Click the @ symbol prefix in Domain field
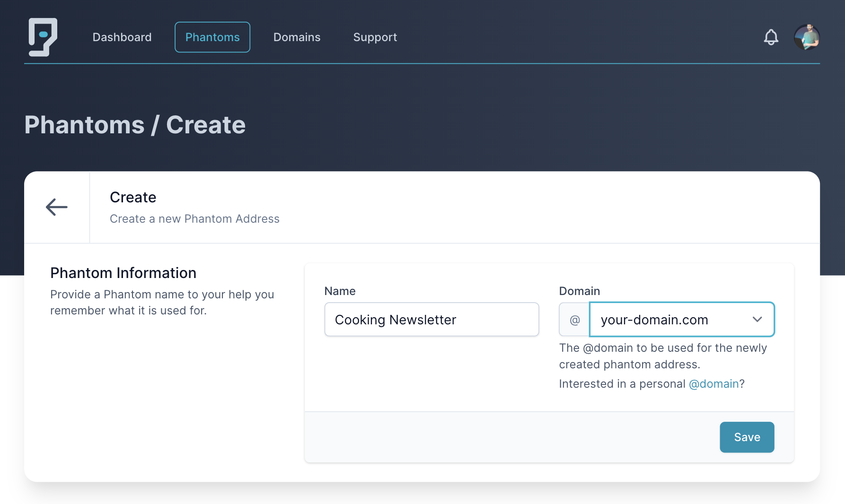Viewport: 845px width, 504px height. 574,320
